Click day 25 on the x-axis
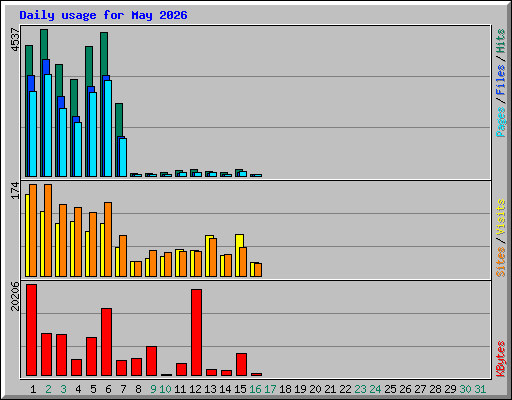This screenshot has width=512, height=400. click(x=390, y=389)
